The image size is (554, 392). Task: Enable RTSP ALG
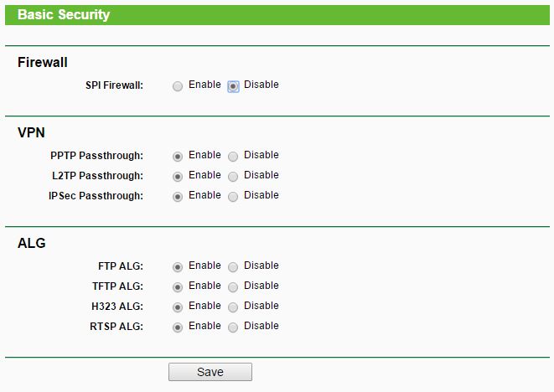(x=178, y=328)
